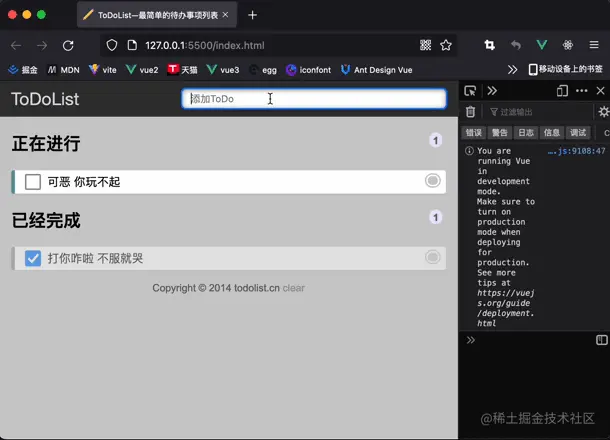This screenshot has height=440, width=610.
Task: Open a new tab with the plus button
Action: (x=252, y=15)
